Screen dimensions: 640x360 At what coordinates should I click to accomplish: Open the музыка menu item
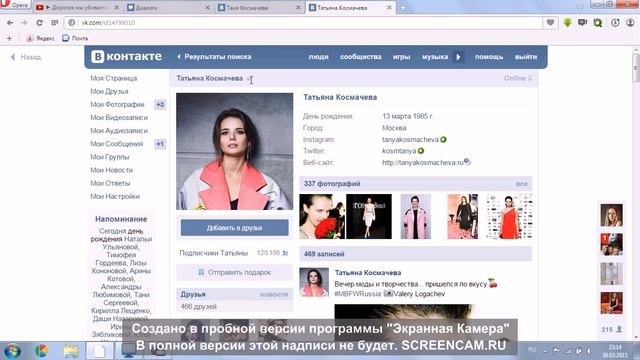[435, 57]
